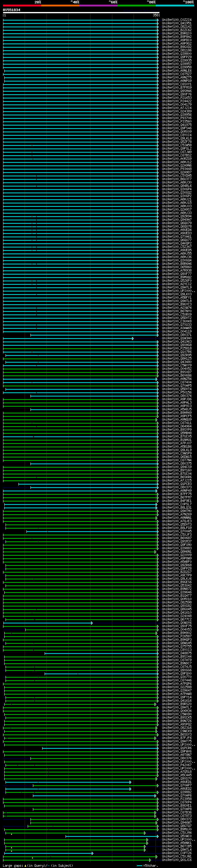Select label UniRef100_A5C445
This screenshot has width=197, height=868.
coord(177,775)
